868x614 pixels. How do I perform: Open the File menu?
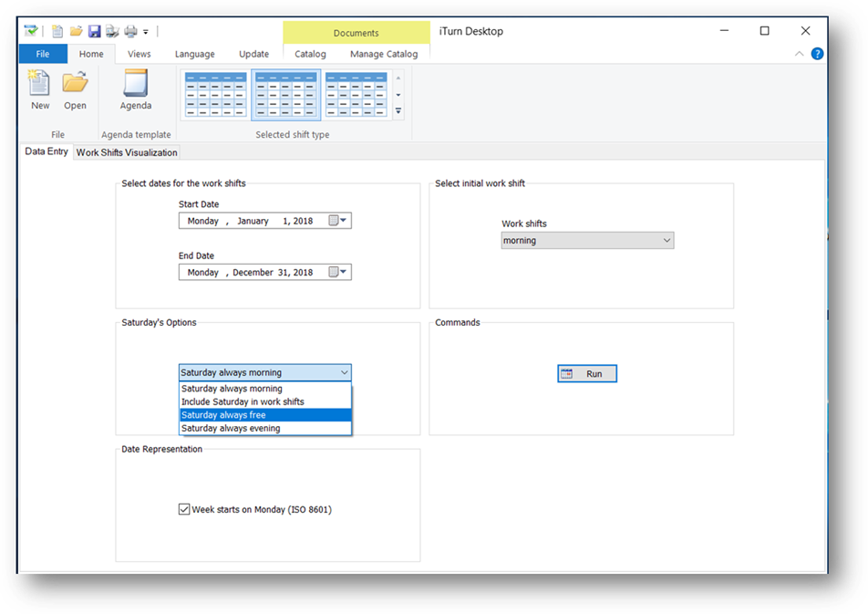coord(43,54)
